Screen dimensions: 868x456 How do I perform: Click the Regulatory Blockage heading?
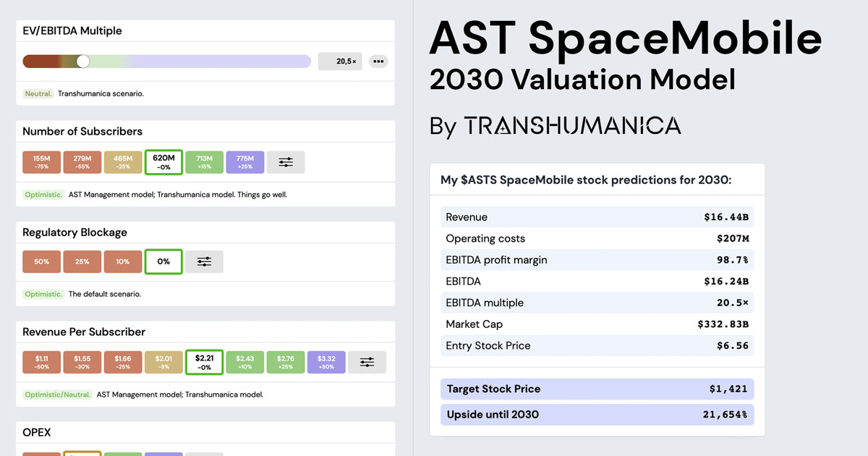pyautogui.click(x=75, y=232)
